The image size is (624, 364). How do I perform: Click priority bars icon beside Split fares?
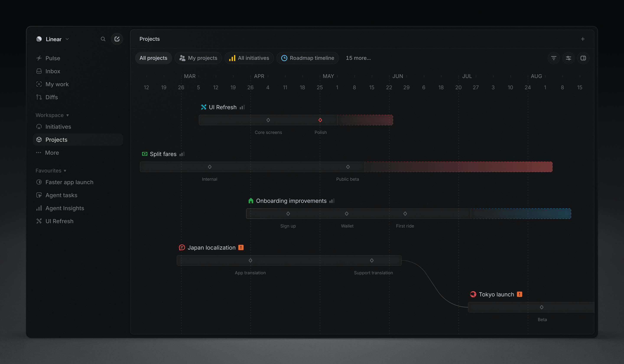[x=182, y=154]
